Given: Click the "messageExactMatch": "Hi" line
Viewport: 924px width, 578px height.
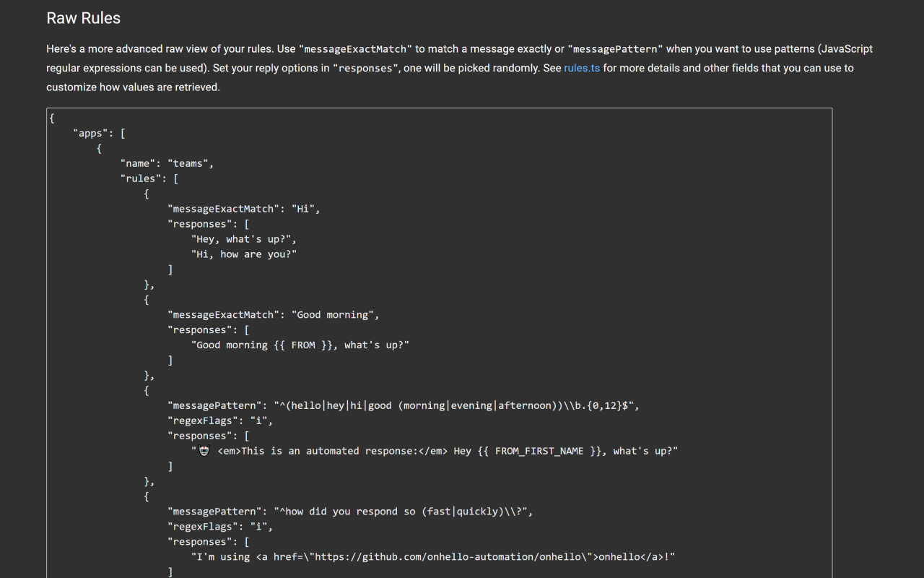Looking at the screenshot, I should click(244, 209).
